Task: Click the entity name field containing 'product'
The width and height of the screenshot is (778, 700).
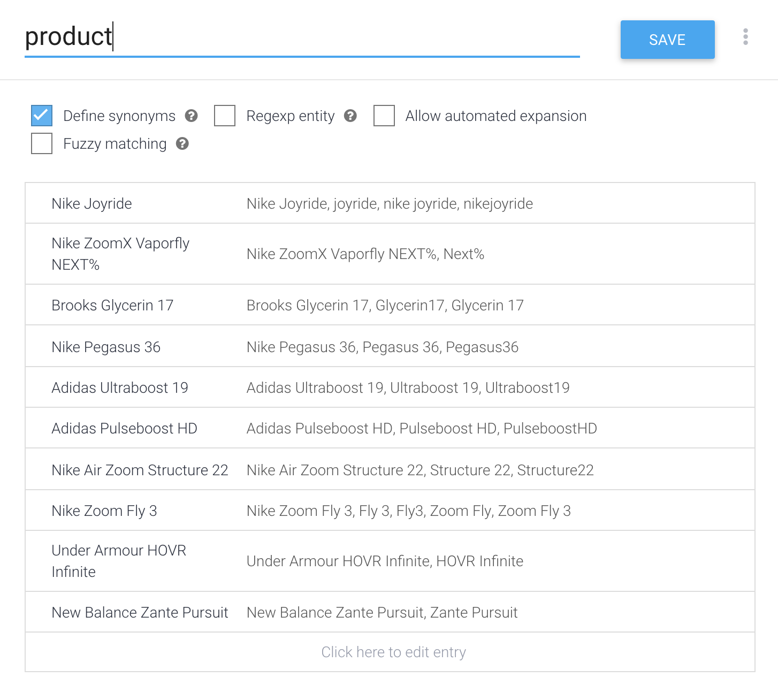Action: [302, 37]
